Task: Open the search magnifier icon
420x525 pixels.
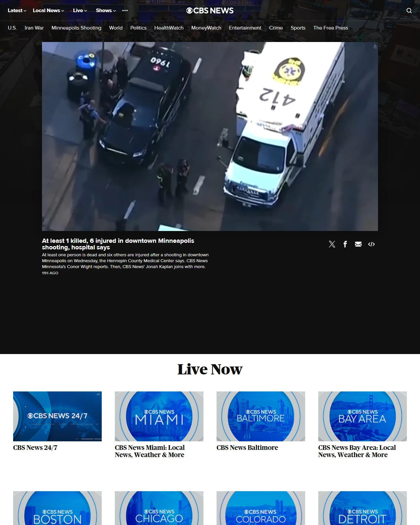Action: tap(409, 10)
